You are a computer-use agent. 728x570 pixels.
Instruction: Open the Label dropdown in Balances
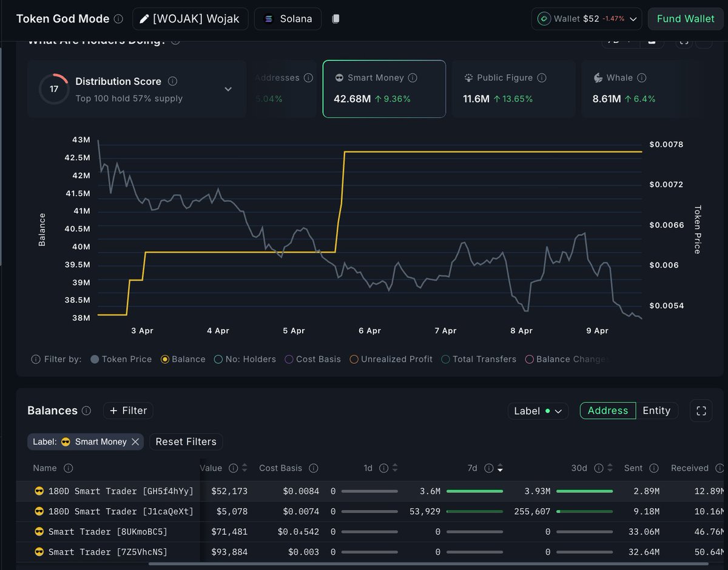(538, 411)
